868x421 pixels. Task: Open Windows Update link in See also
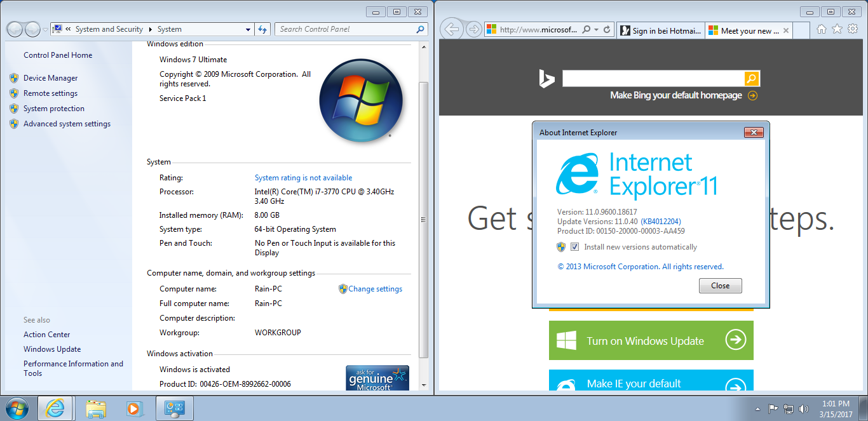52,349
